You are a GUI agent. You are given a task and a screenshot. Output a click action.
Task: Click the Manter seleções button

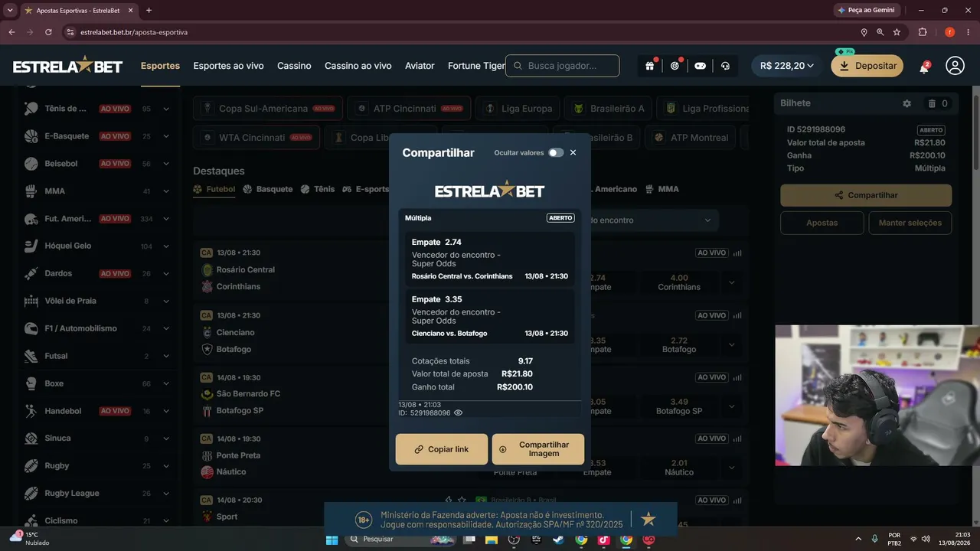[910, 223]
